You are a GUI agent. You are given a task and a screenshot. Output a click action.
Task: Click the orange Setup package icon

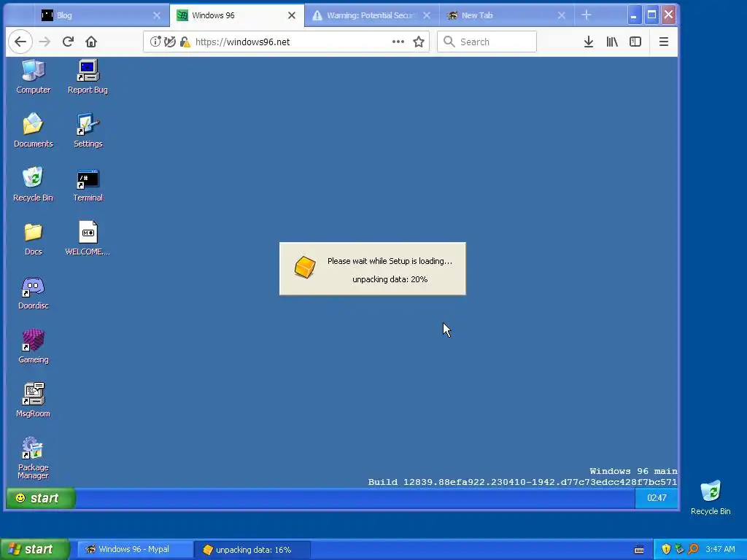(305, 267)
